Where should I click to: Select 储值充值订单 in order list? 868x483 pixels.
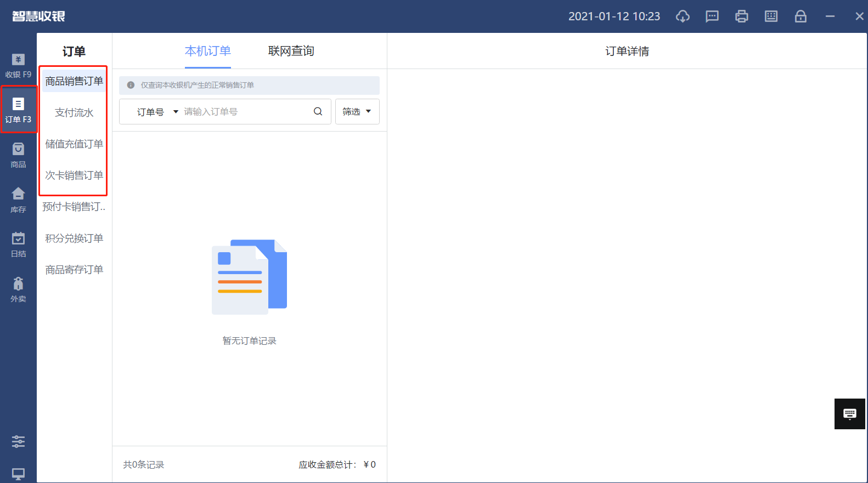coord(74,144)
